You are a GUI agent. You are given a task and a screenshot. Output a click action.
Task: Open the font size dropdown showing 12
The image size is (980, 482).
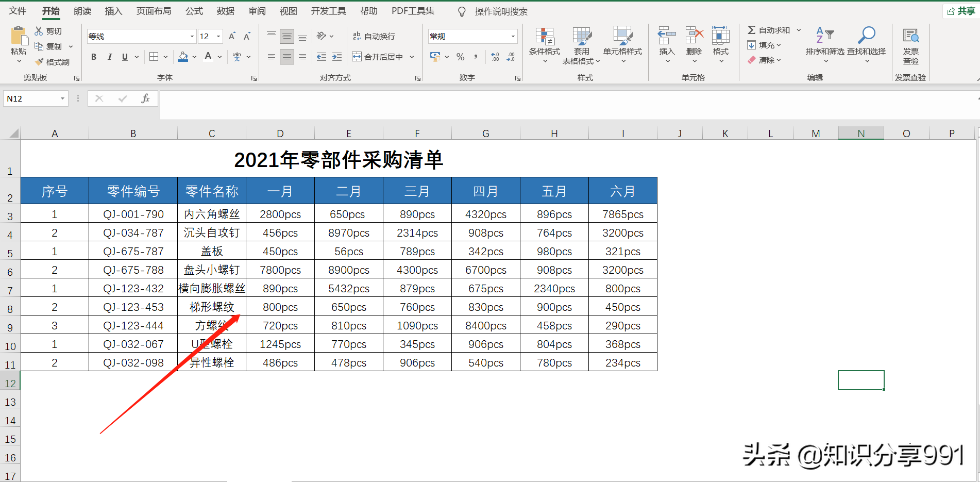(x=218, y=36)
